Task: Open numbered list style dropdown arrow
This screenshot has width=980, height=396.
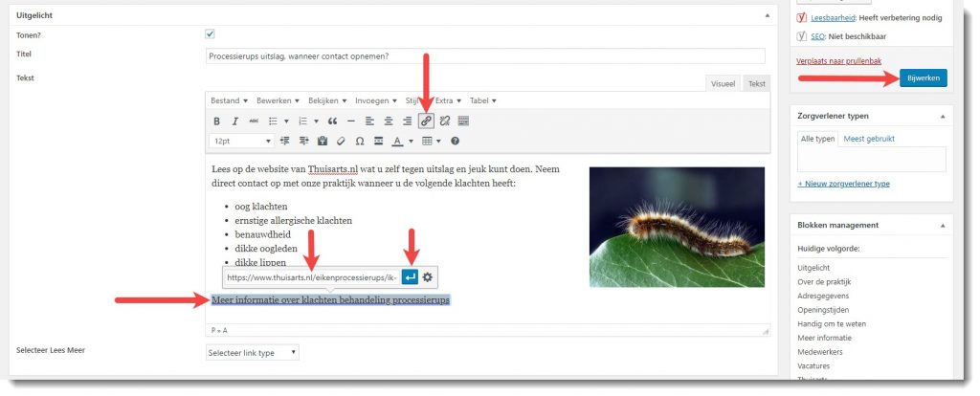Action: [316, 121]
